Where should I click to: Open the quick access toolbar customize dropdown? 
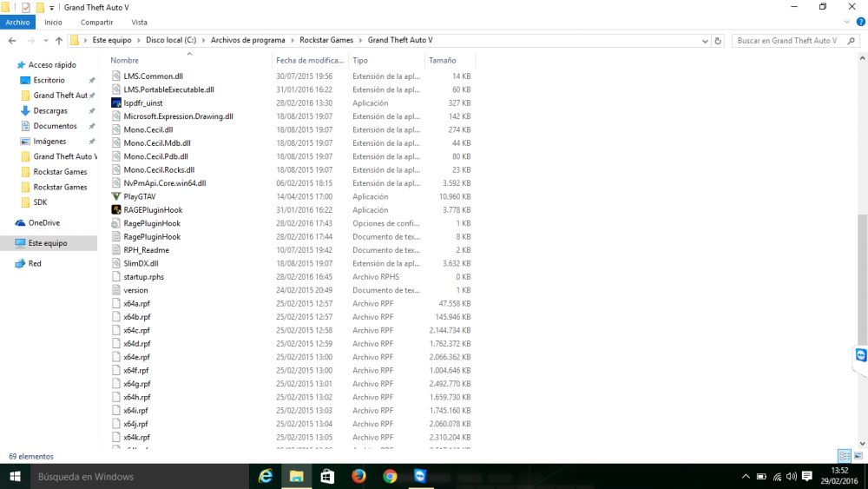pyautogui.click(x=51, y=8)
